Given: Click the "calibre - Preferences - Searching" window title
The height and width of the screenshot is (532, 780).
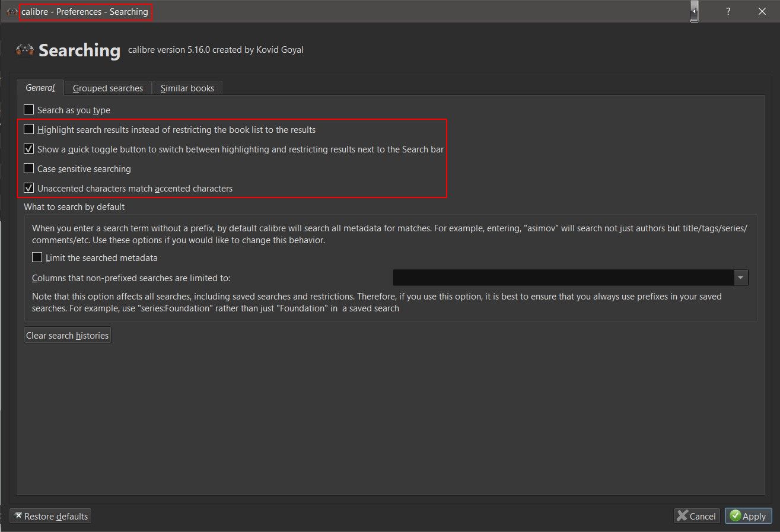Looking at the screenshot, I should (x=85, y=12).
